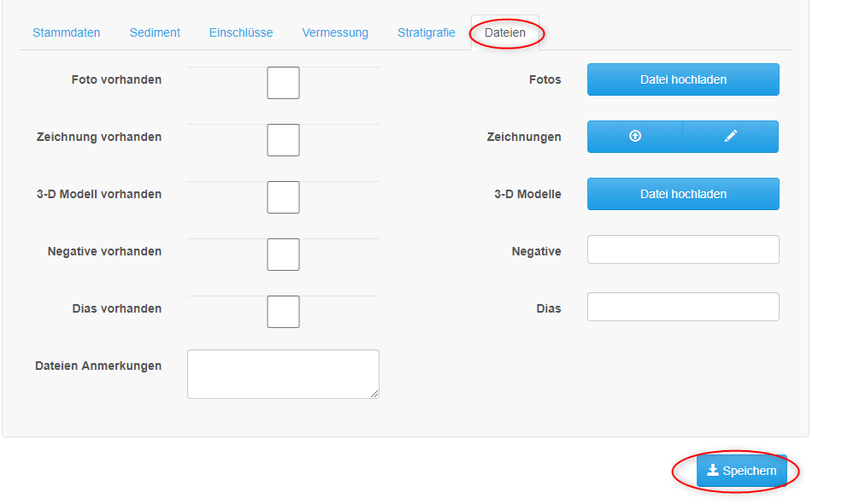Focus the Dias text field

683,307
